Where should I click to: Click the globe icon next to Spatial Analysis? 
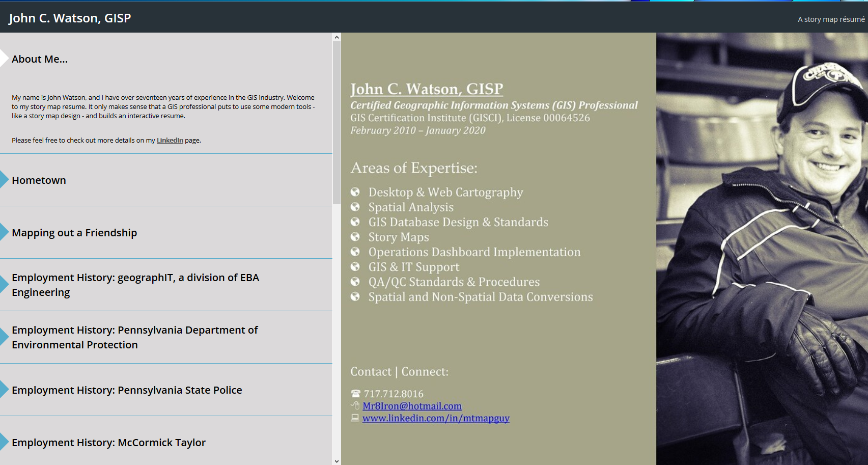pos(355,207)
